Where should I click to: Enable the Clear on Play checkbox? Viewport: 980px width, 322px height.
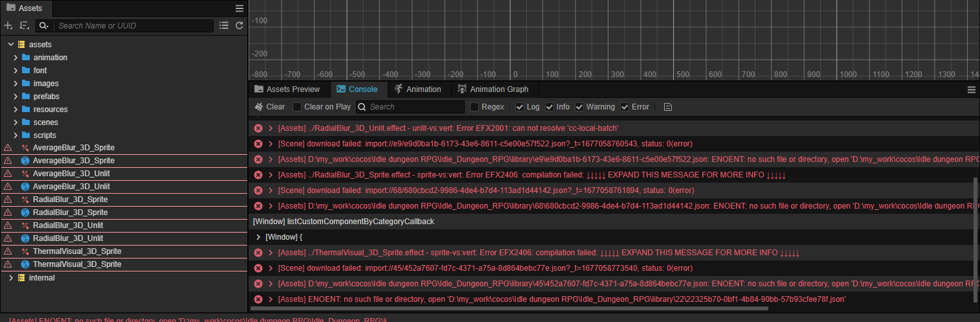[x=297, y=107]
